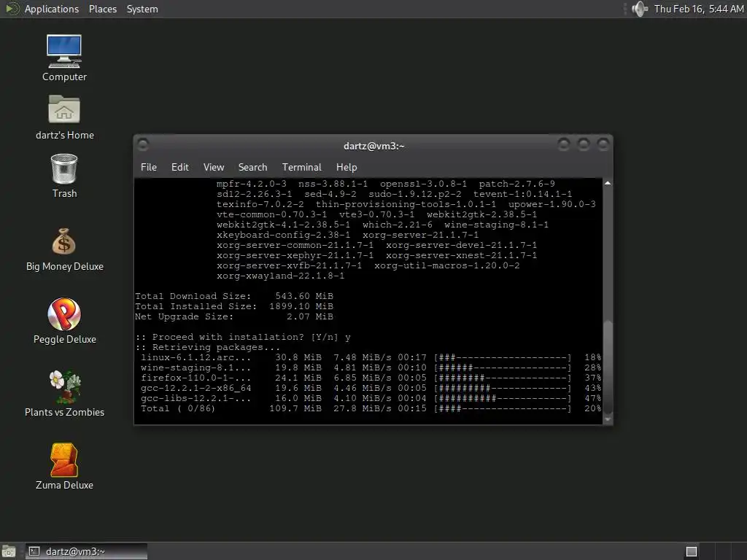The image size is (747, 560).
Task: Click the '27.8 MiB/s' total speed value
Action: [362, 408]
